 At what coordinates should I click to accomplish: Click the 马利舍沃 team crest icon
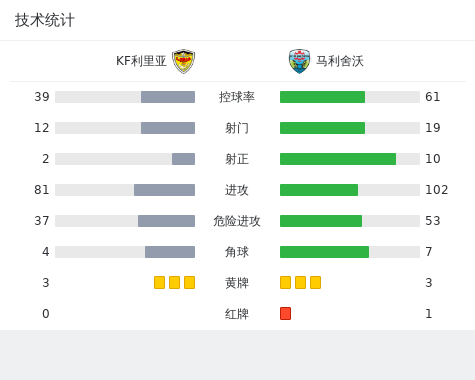click(x=299, y=61)
